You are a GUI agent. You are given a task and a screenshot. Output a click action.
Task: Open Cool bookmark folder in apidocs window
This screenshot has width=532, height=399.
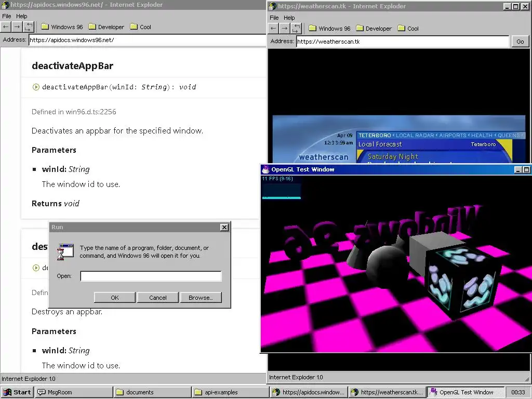(x=141, y=27)
